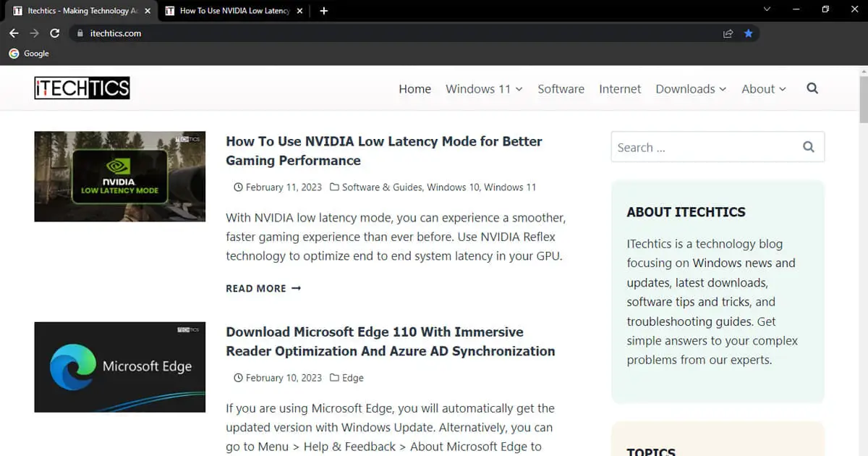The image size is (868, 456).
Task: Click READ MORE under the NVIDIA article
Action: pos(263,288)
